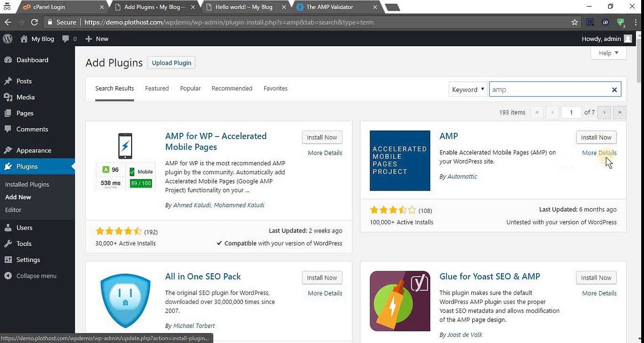Click the plugin search input field
Viewport: 644px width, 343px height.
555,90
